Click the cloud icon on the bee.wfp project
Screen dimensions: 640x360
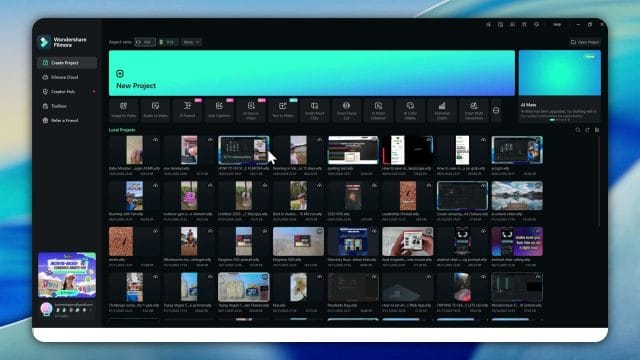[319, 277]
